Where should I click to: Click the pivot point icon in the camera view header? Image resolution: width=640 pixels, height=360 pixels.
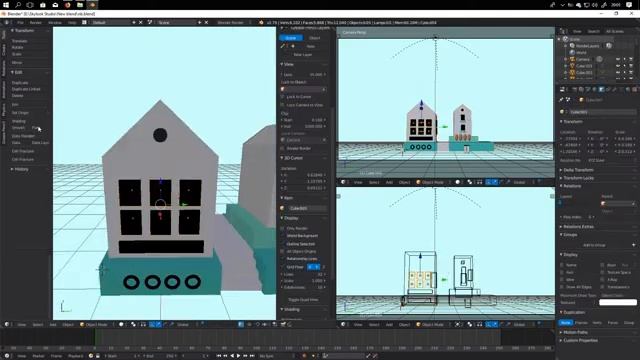point(470,182)
